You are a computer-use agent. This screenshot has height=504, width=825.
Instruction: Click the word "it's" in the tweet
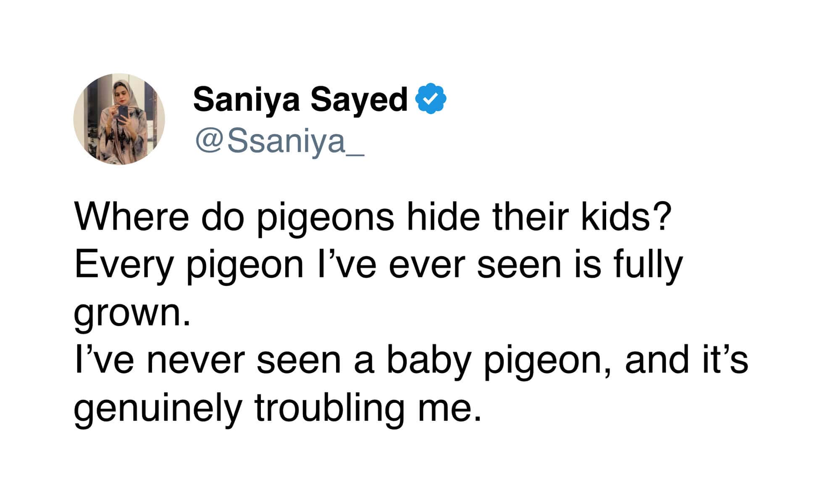726,360
